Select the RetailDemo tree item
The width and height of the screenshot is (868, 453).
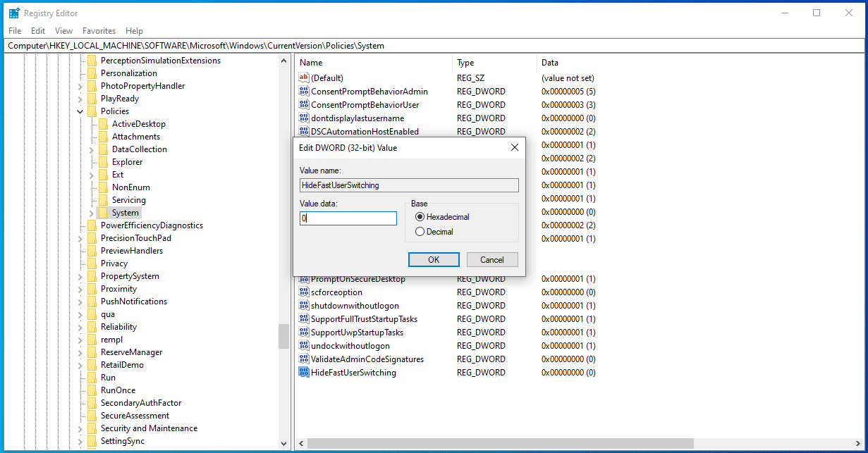click(122, 365)
